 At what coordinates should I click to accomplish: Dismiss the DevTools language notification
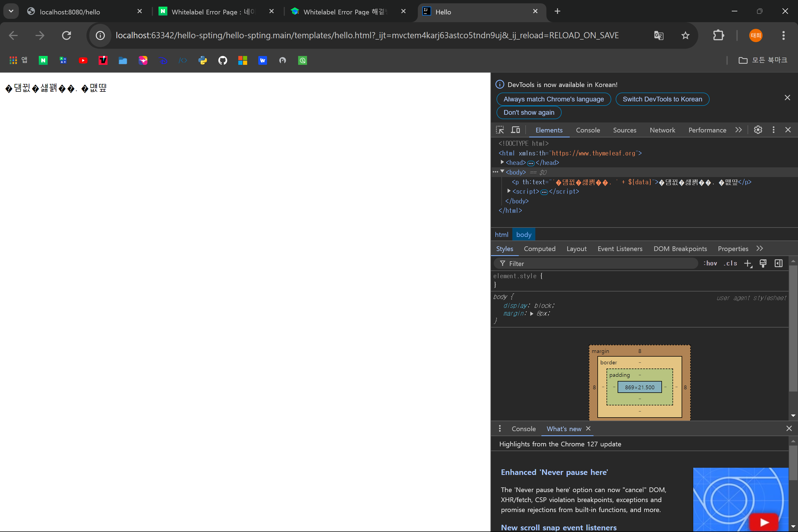pyautogui.click(x=787, y=98)
